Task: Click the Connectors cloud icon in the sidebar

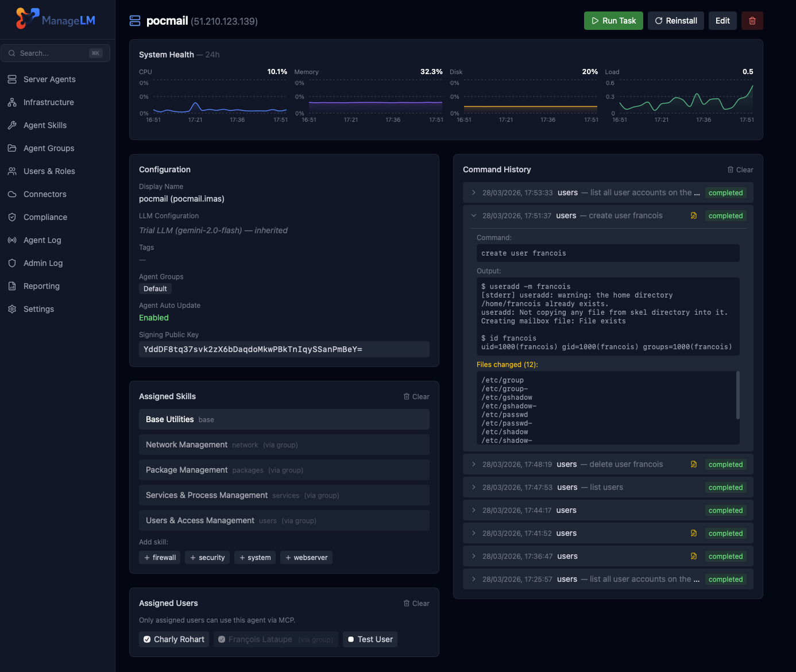Action: point(11,194)
